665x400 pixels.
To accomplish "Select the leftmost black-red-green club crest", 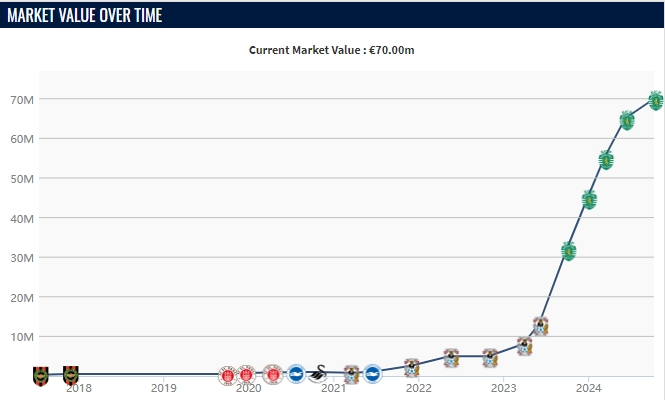I will [x=40, y=375].
